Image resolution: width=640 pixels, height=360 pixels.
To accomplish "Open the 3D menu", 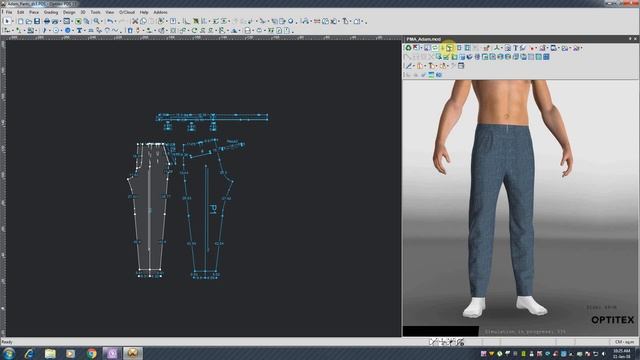I will point(83,12).
